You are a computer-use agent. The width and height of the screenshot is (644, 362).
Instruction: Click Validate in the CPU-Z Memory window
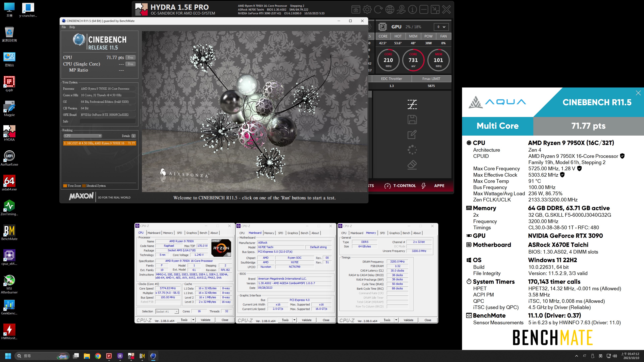pyautogui.click(x=409, y=320)
